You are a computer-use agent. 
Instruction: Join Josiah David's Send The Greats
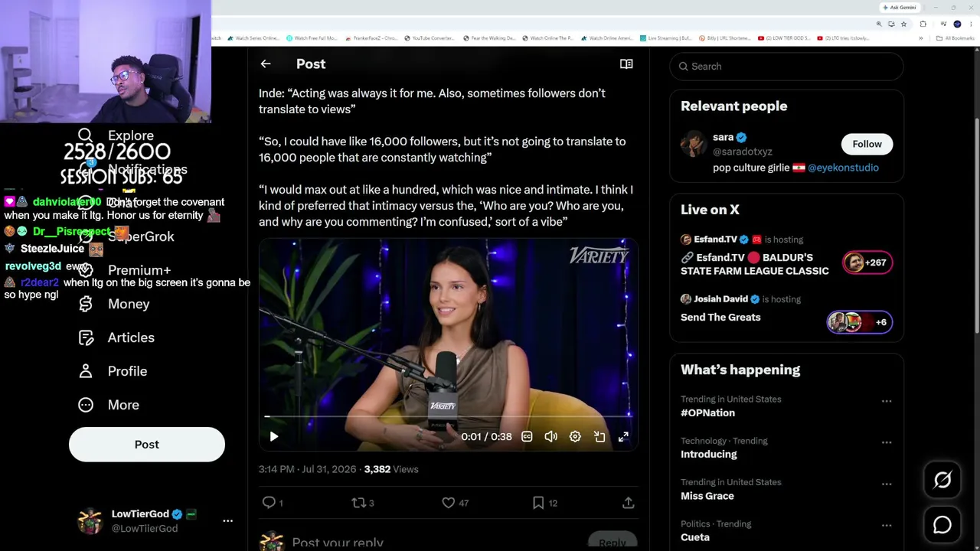[720, 318]
